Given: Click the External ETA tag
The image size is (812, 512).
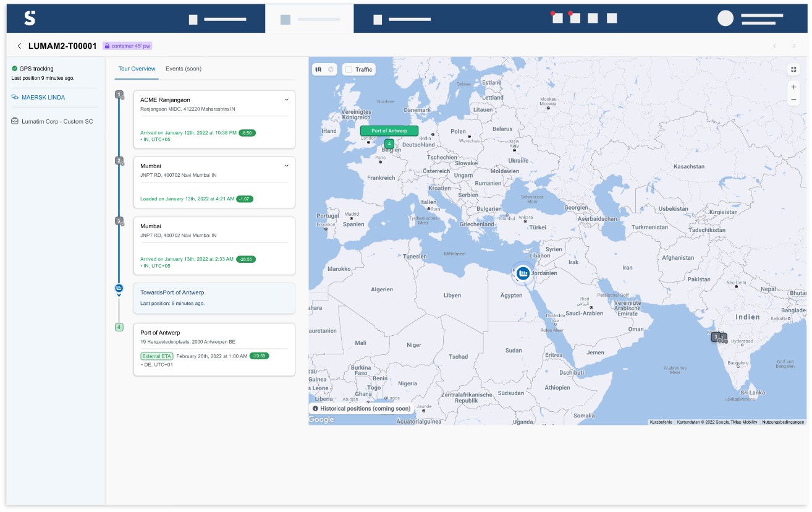Looking at the screenshot, I should click(157, 356).
